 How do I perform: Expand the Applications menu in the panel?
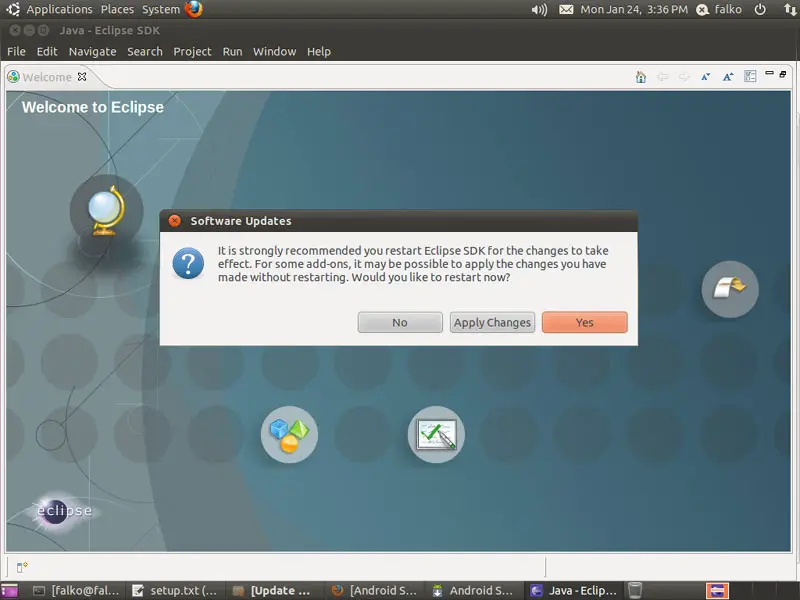coord(58,10)
